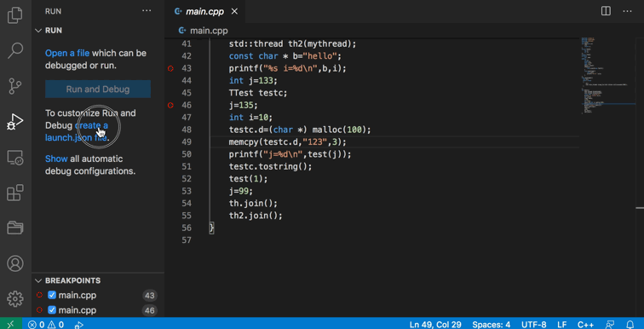Click the RUN panel title

pos(54,11)
